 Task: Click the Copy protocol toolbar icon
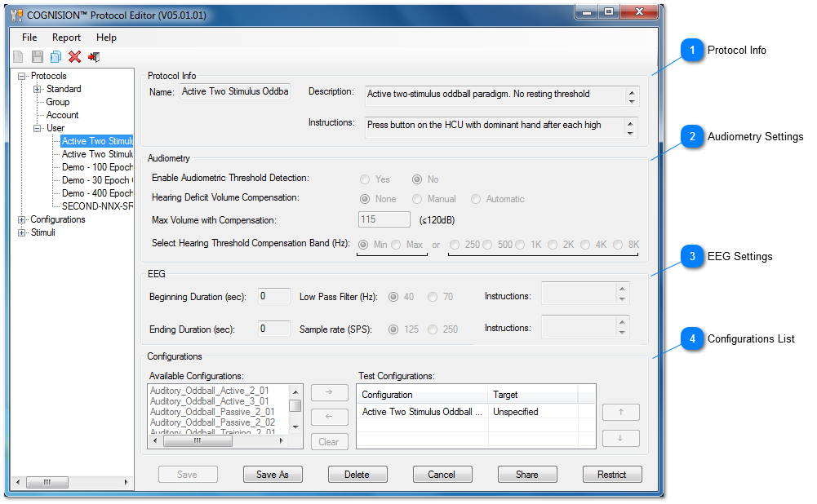click(56, 57)
